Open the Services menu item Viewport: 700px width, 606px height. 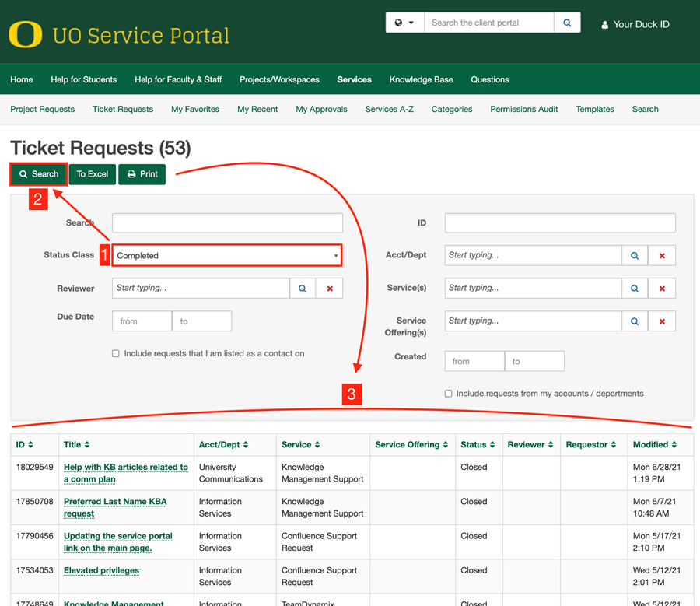click(355, 79)
